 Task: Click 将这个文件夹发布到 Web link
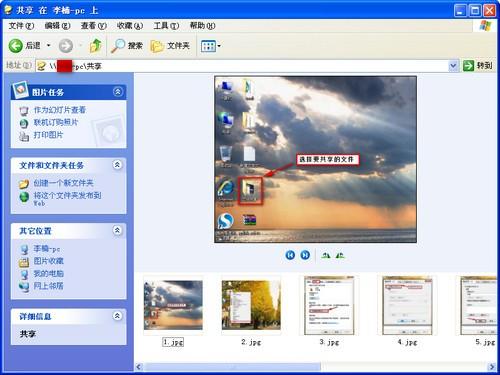67,199
